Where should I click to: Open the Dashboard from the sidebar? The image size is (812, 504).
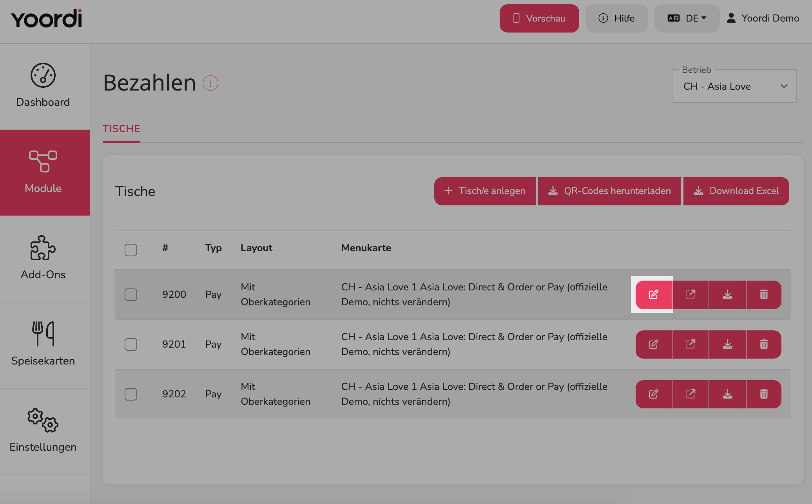click(43, 86)
